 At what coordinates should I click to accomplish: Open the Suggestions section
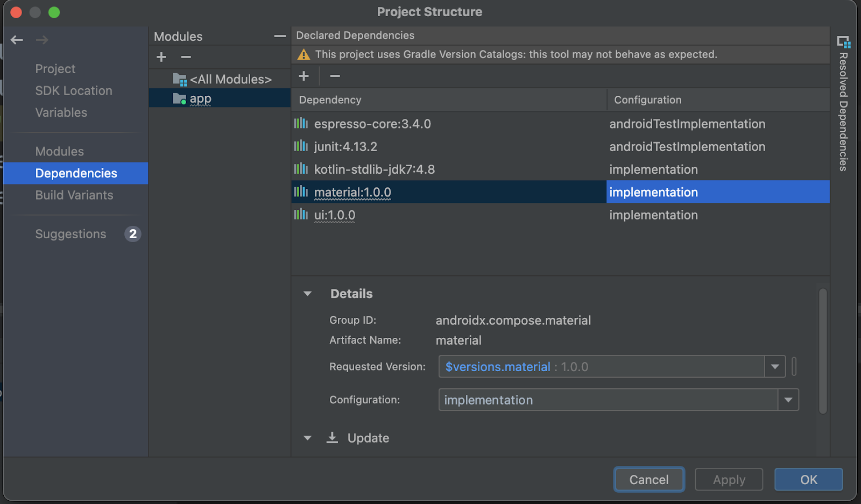coord(70,234)
